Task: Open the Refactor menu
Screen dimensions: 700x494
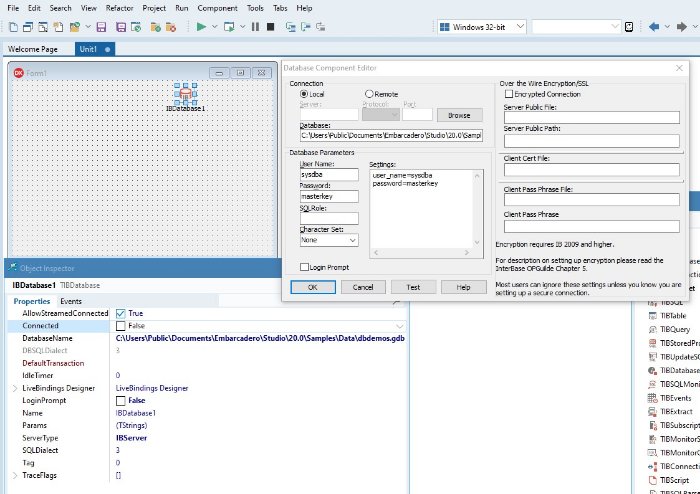Action: 119,8
